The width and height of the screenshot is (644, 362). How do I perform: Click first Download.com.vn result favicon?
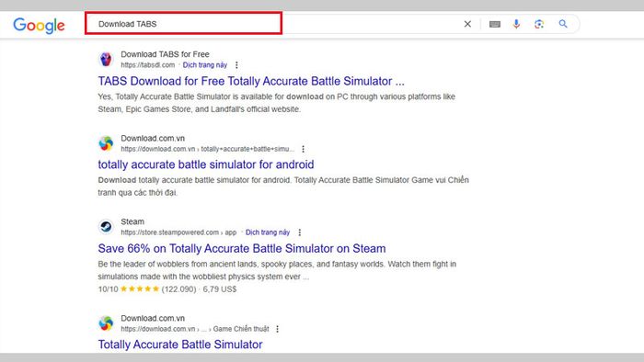106,143
